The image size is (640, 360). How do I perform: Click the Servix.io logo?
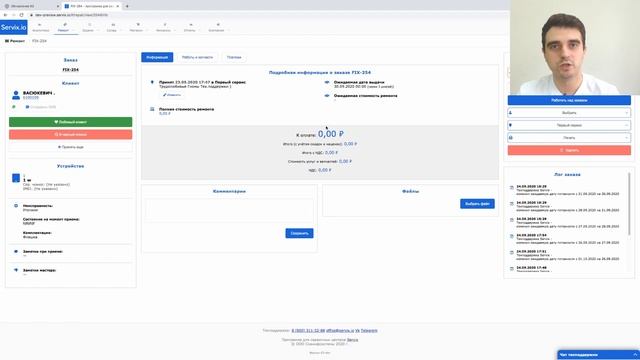(14, 27)
